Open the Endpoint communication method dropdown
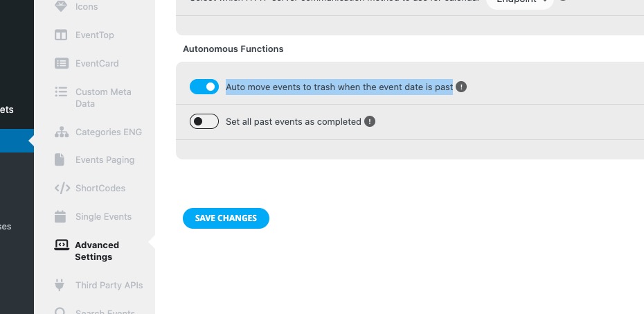This screenshot has height=314, width=644. click(x=520, y=2)
